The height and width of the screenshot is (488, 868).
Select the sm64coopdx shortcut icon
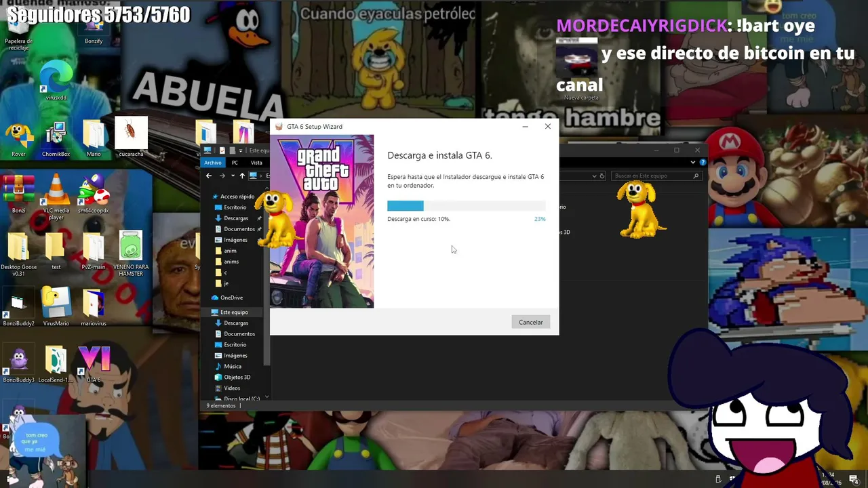pos(94,195)
